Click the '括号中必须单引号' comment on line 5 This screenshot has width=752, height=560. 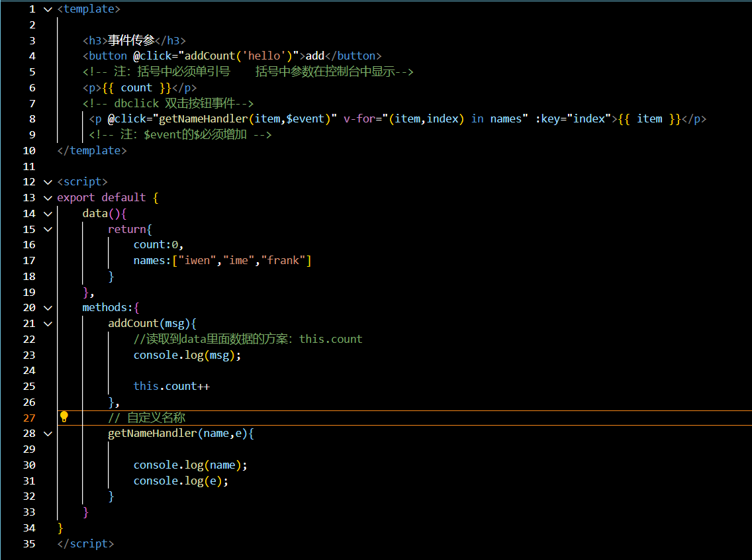click(x=183, y=72)
